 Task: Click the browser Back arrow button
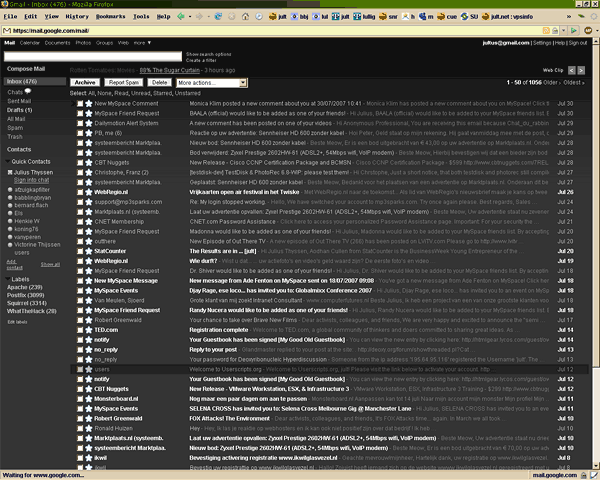(181, 16)
